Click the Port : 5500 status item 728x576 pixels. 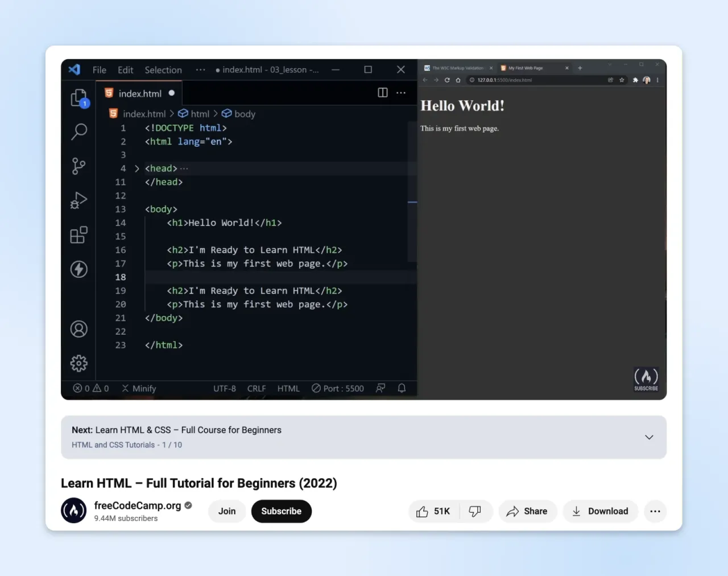338,388
